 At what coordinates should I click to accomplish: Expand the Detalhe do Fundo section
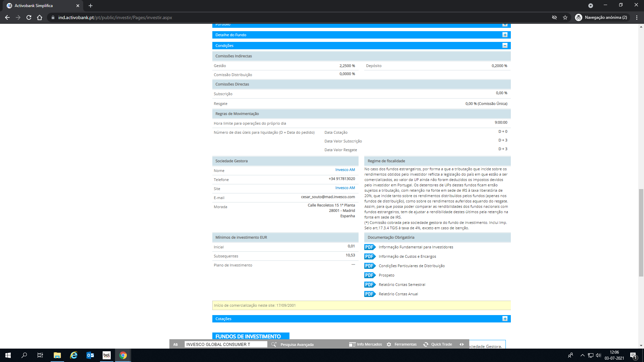click(505, 35)
